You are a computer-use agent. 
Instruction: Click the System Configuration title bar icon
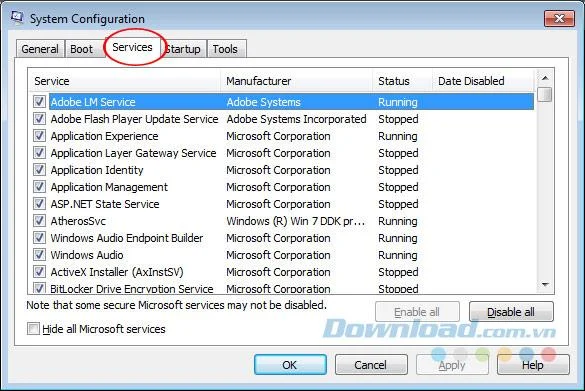[x=16, y=17]
